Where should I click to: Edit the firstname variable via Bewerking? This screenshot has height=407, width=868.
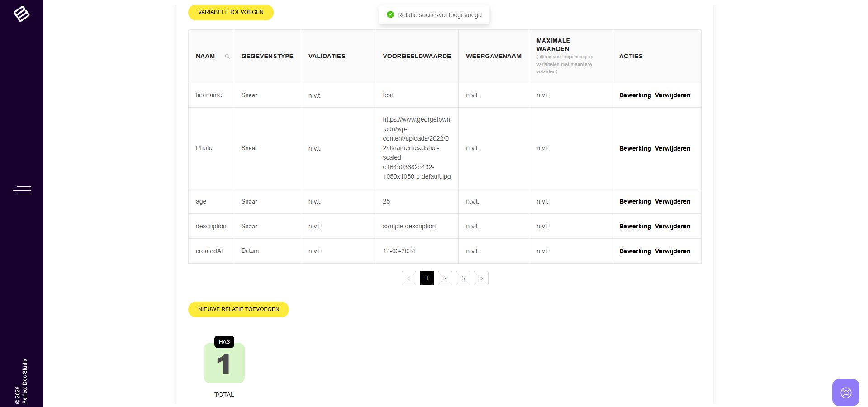[x=635, y=95]
